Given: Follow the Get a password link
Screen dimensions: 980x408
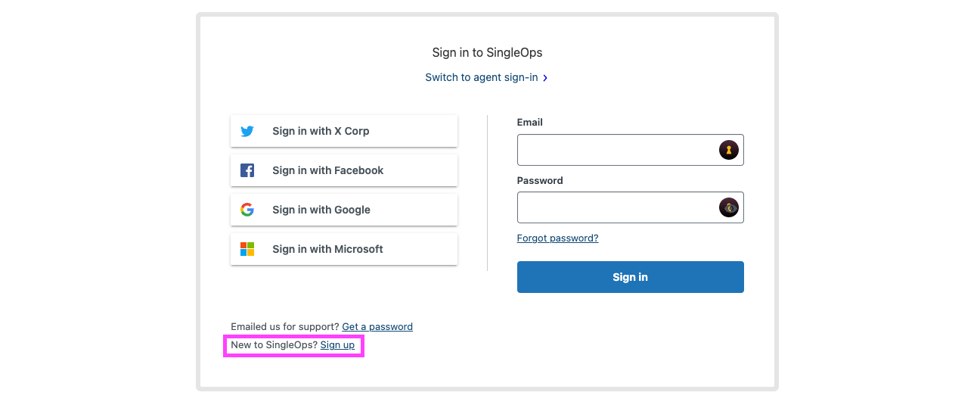Looking at the screenshot, I should coord(377,327).
